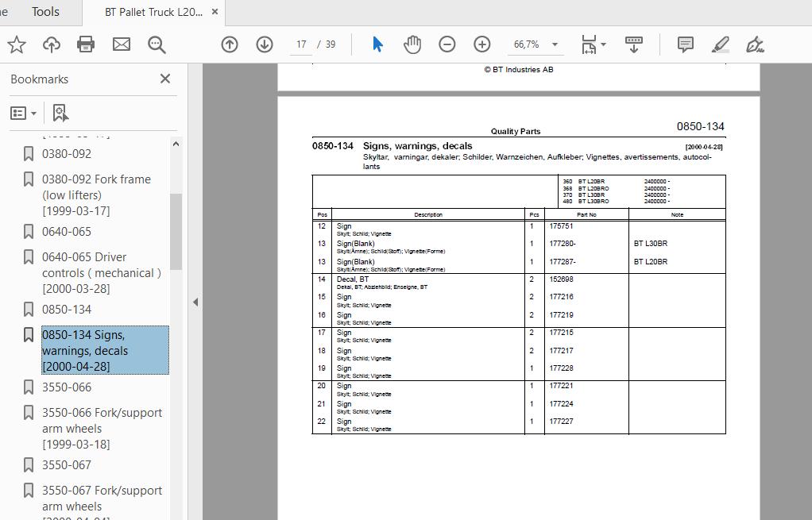This screenshot has height=520, width=812.
Task: Click the cloud upload icon
Action: [52, 44]
